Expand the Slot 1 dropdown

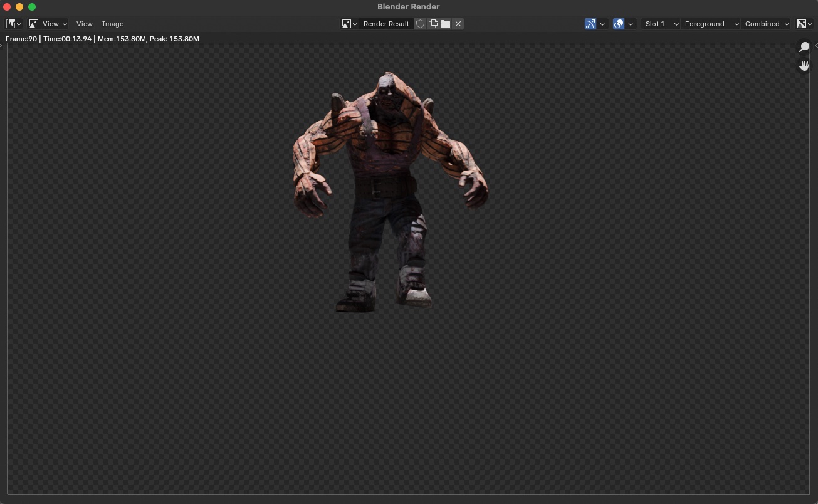[x=661, y=24]
